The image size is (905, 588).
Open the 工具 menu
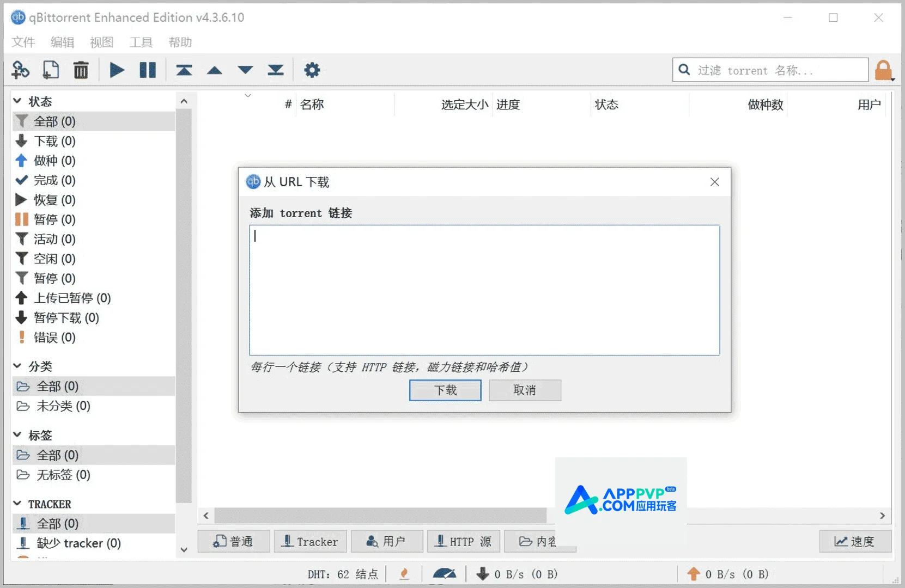click(x=141, y=42)
